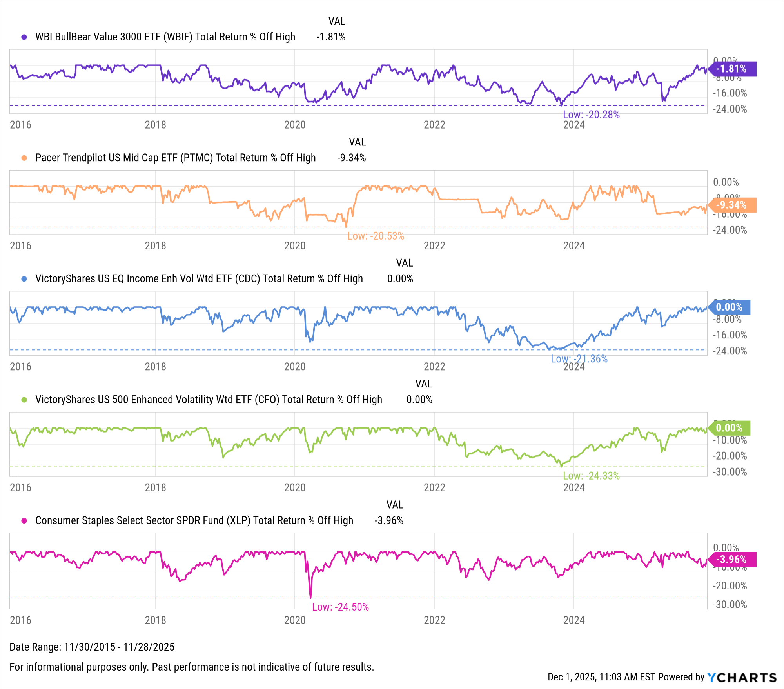Click the YCharts logo in the footer

pyautogui.click(x=742, y=677)
